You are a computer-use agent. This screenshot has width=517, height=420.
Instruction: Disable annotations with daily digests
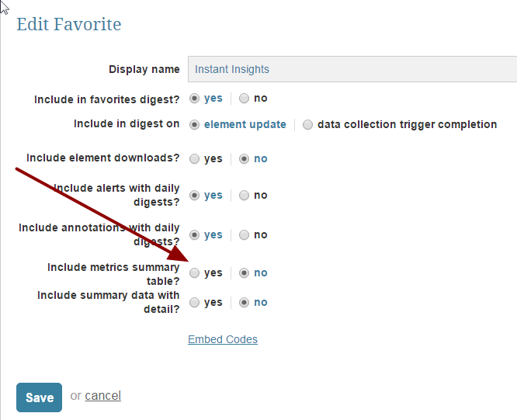pyautogui.click(x=245, y=235)
